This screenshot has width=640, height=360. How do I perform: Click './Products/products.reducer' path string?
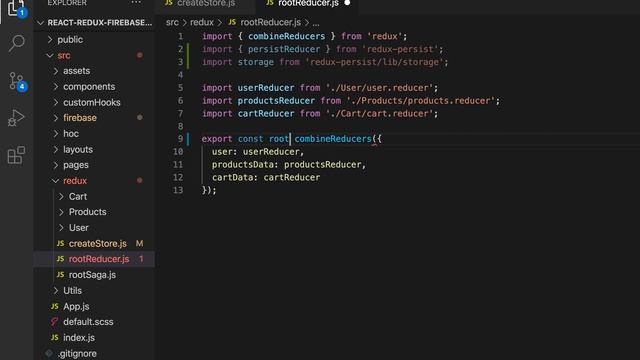click(420, 101)
